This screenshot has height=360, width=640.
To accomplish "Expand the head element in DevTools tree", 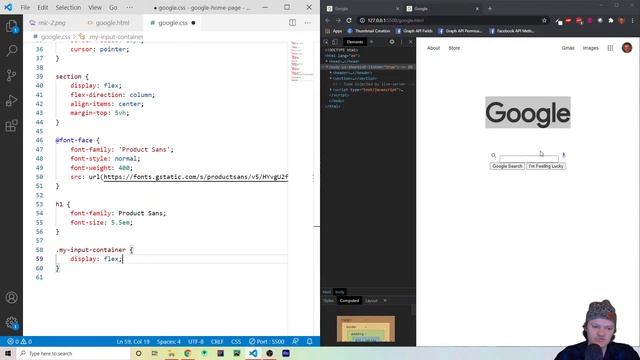I will click(327, 61).
